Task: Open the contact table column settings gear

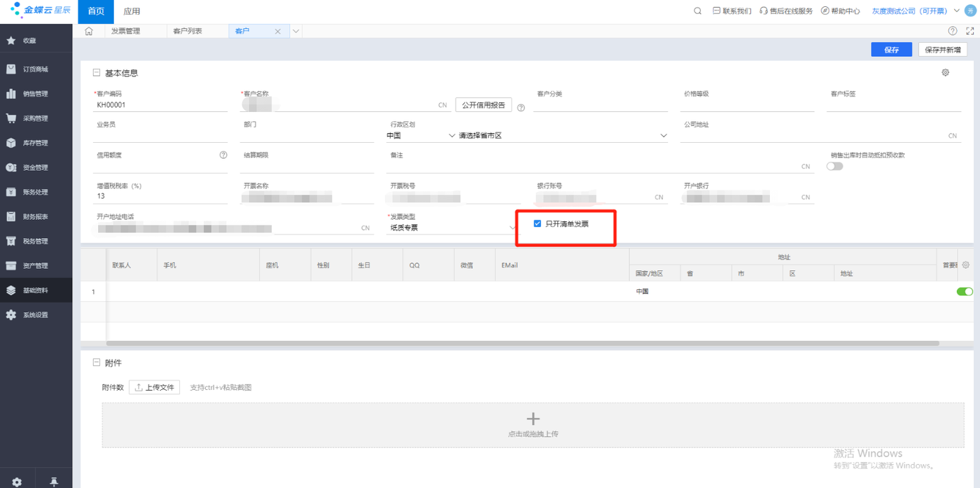Action: [965, 265]
